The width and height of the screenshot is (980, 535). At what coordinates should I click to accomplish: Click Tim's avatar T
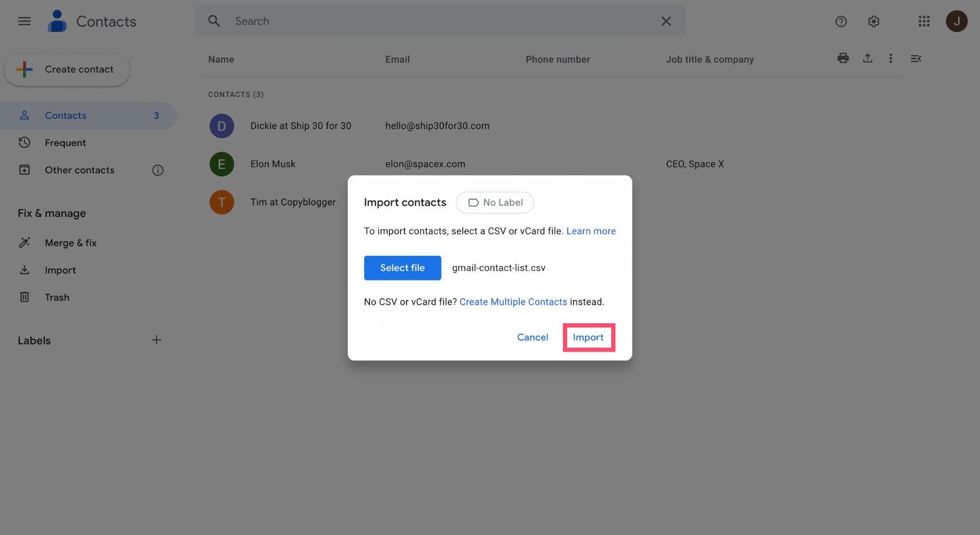point(222,202)
